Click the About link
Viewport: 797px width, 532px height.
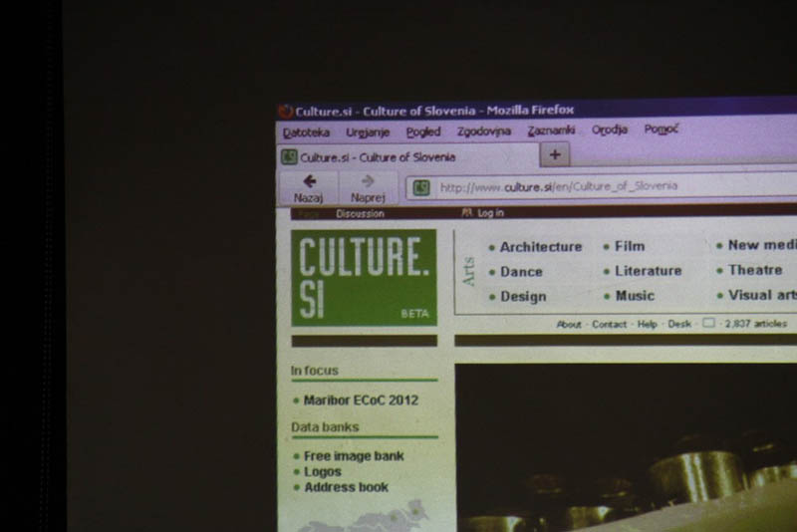point(569,324)
